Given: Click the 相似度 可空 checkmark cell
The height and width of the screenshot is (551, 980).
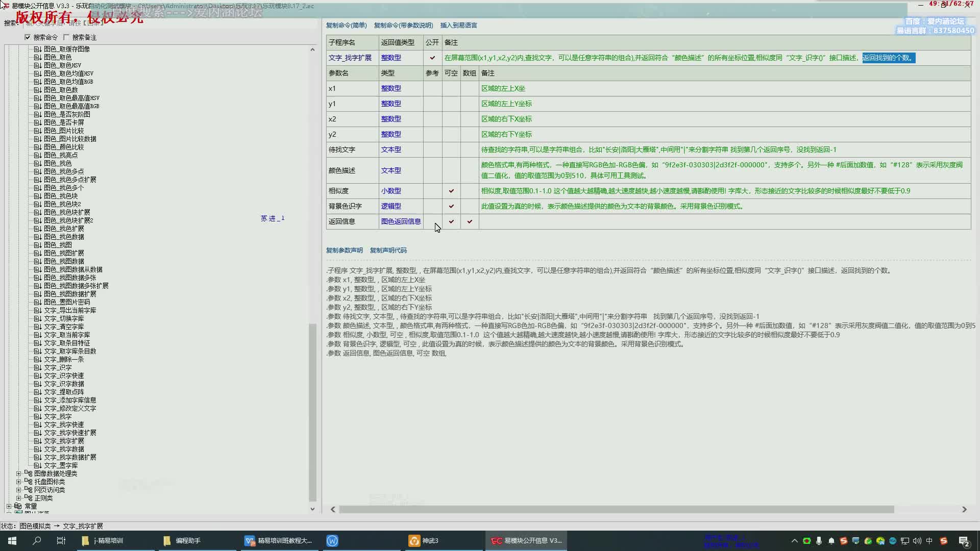Looking at the screenshot, I should 451,191.
